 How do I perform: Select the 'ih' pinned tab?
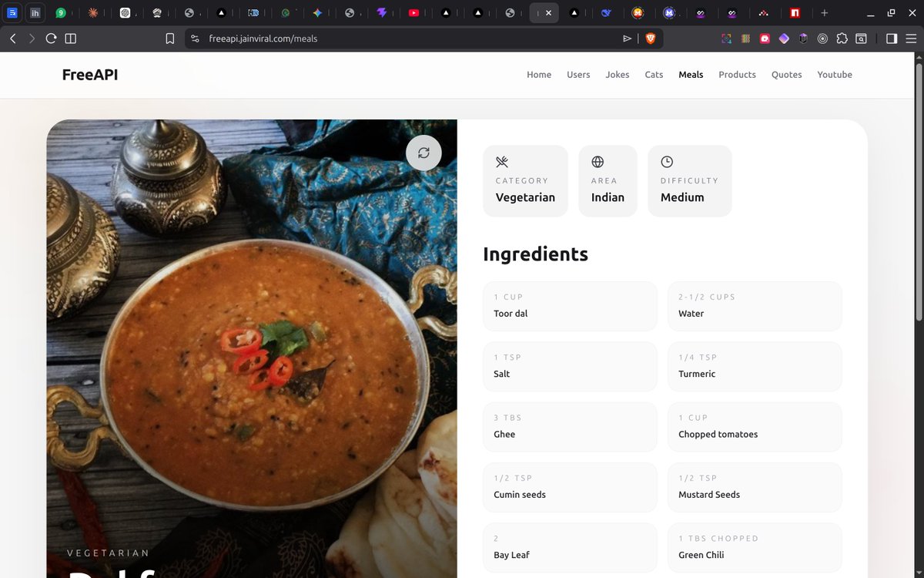(35, 13)
